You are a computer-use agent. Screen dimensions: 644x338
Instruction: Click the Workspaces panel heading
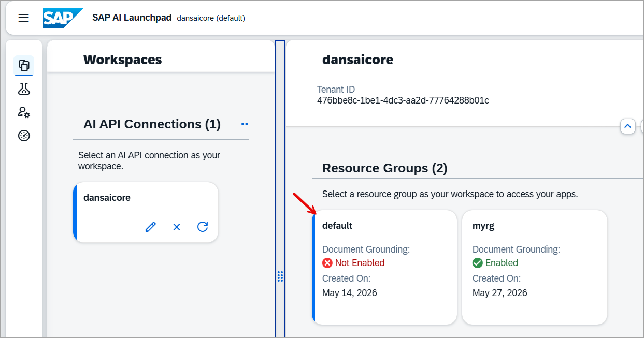point(123,60)
